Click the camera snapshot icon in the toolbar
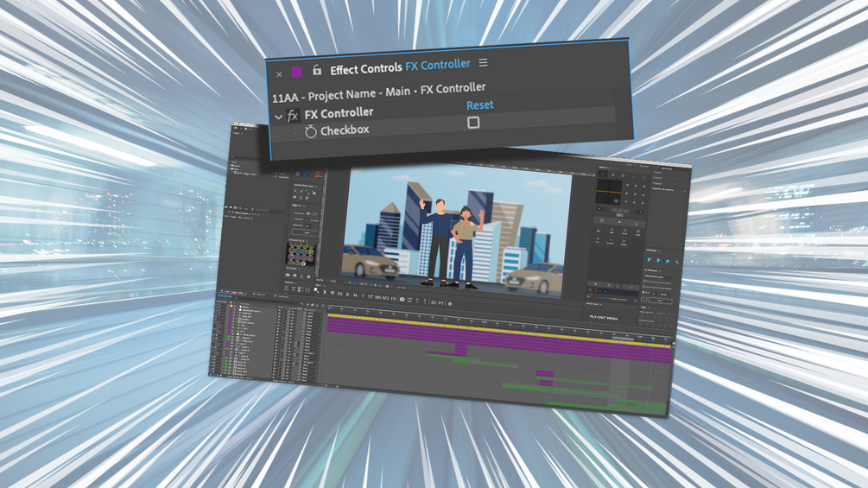 pos(402,300)
